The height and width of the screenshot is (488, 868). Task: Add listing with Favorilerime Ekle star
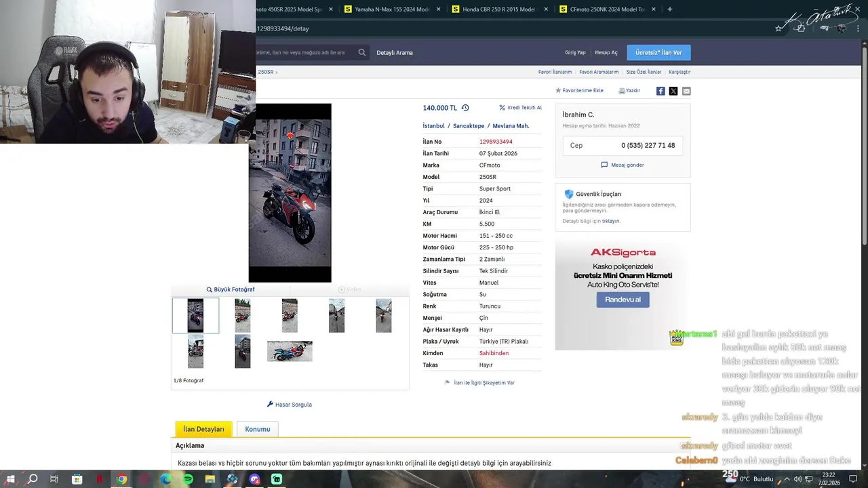click(579, 90)
